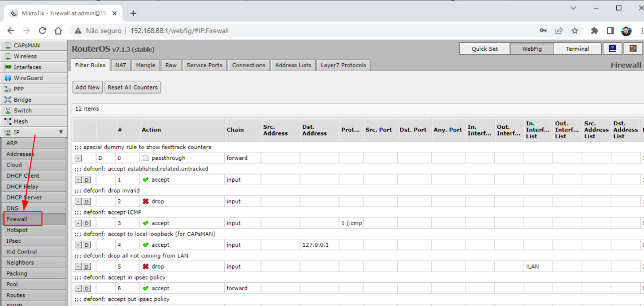Disable rule 2 with its D button
Image resolution: width=644 pixels, height=306 pixels.
pyautogui.click(x=86, y=201)
